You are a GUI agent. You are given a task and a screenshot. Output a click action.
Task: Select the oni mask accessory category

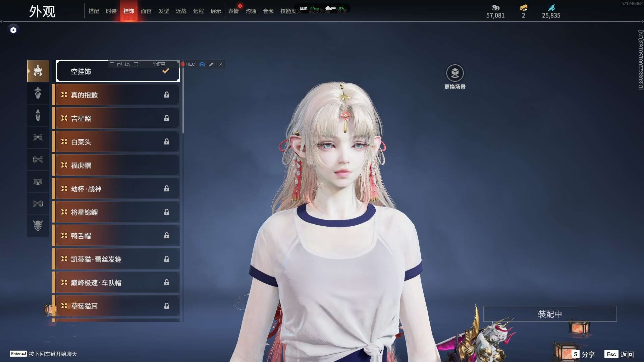(x=38, y=226)
